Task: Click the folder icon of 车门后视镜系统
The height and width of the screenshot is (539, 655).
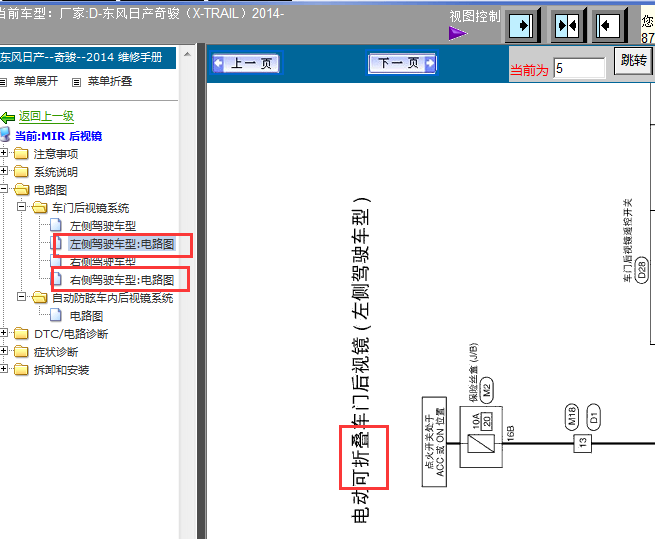Action: point(39,208)
